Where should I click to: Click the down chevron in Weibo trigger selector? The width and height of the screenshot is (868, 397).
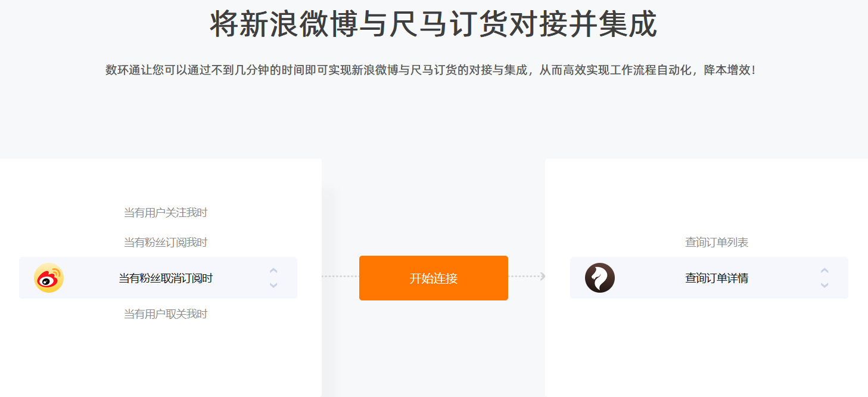(273, 285)
